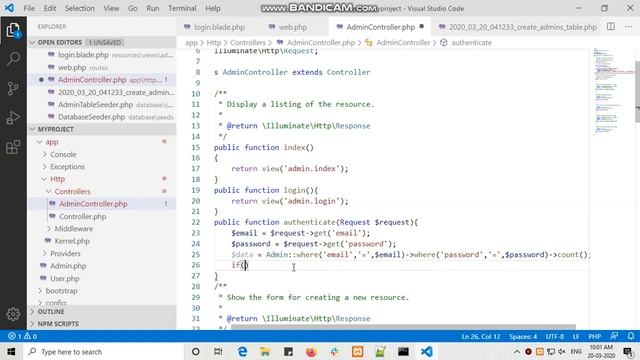Launch Microsoft Edge from taskbar
640x360 pixels.
(x=242, y=351)
